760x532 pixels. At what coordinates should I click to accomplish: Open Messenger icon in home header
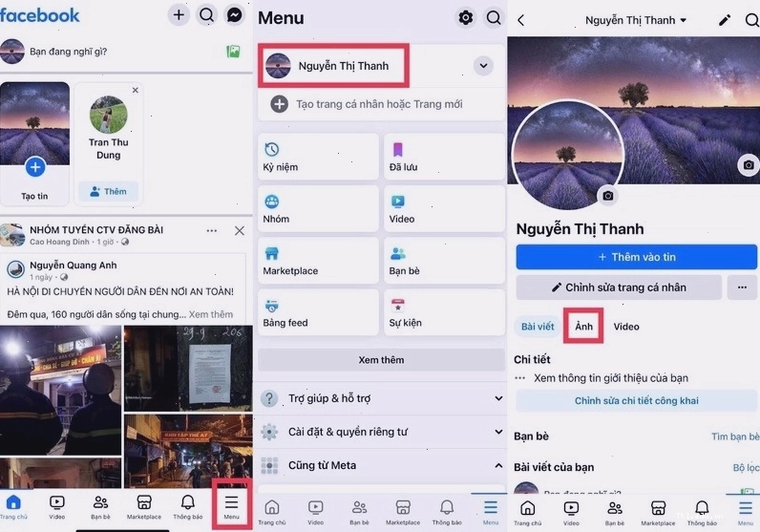point(235,15)
